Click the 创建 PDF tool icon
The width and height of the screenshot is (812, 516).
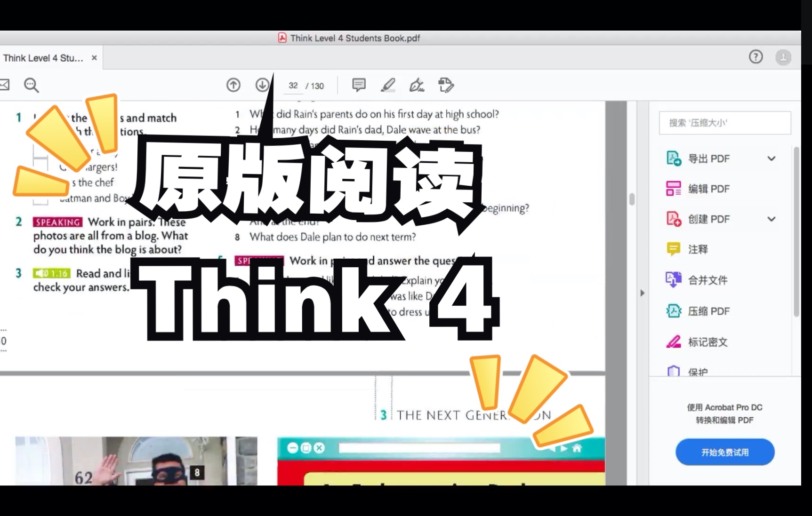point(674,219)
